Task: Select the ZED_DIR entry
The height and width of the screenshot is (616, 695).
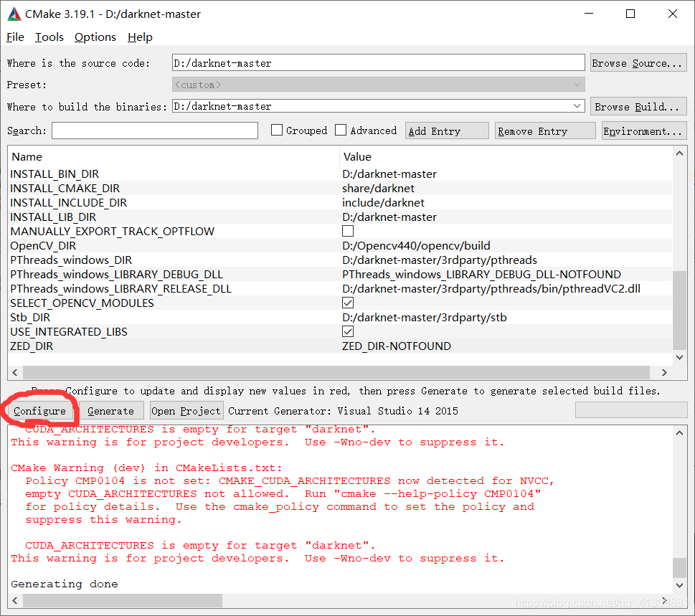Action: click(x=32, y=346)
